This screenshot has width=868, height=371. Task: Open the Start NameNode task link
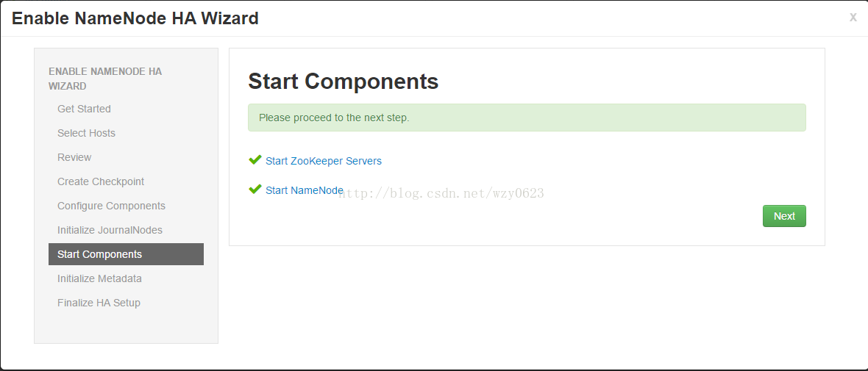(x=305, y=190)
